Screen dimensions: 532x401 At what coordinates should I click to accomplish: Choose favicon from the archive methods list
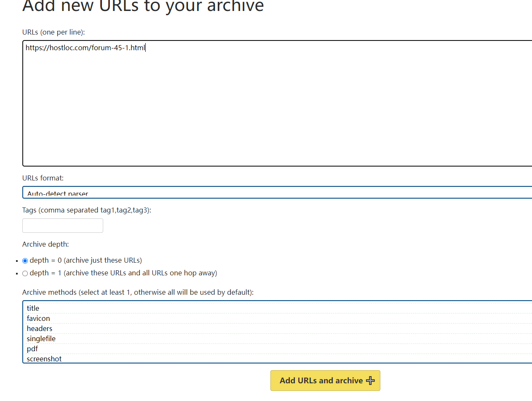point(38,318)
